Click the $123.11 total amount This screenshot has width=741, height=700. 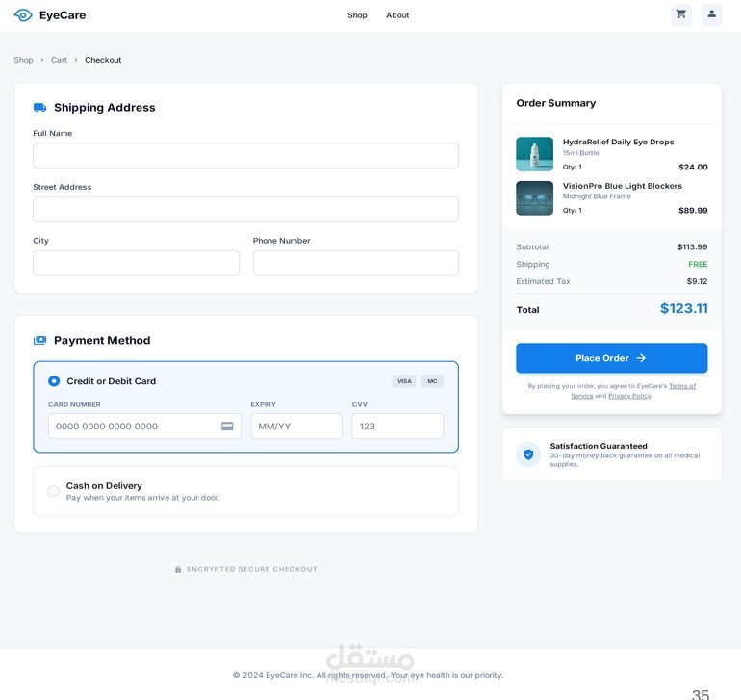pyautogui.click(x=684, y=308)
